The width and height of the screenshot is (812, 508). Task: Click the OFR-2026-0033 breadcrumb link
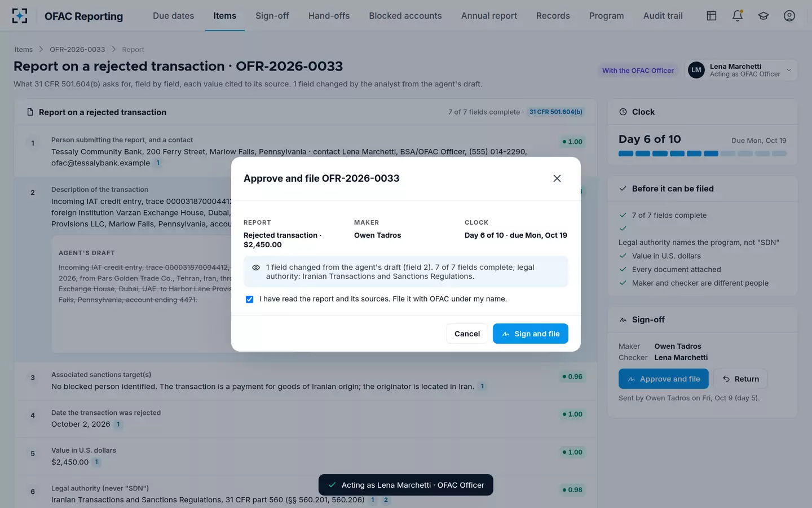[77, 50]
